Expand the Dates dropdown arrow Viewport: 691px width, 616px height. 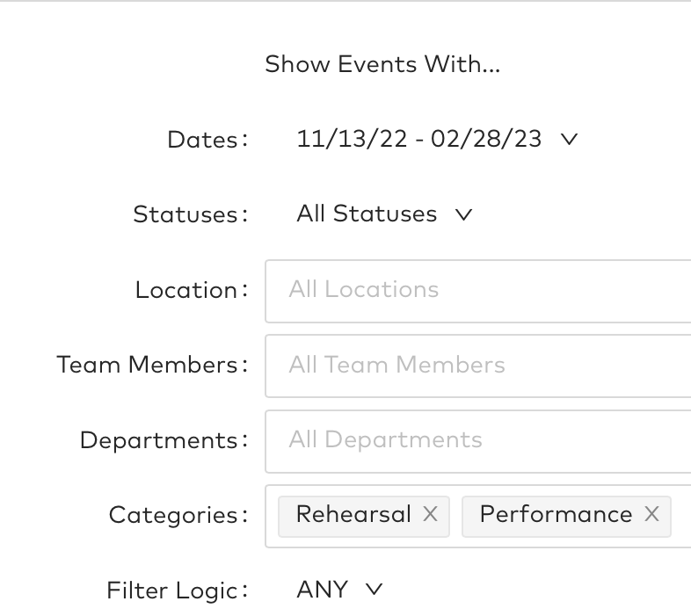tap(569, 139)
